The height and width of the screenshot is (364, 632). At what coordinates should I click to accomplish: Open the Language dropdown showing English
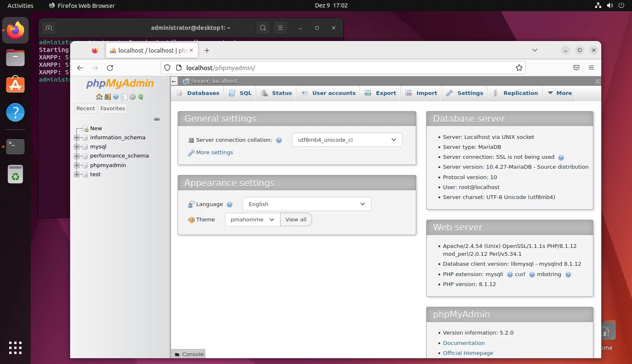[307, 204]
